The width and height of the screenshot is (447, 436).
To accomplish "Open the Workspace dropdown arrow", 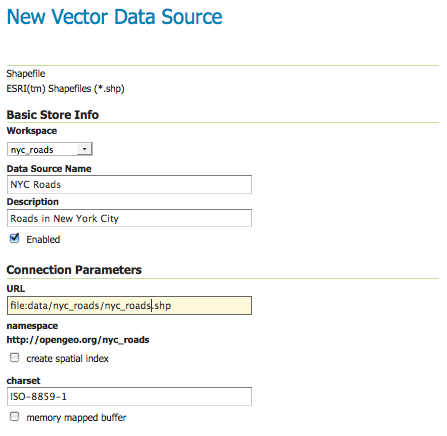I will click(84, 149).
